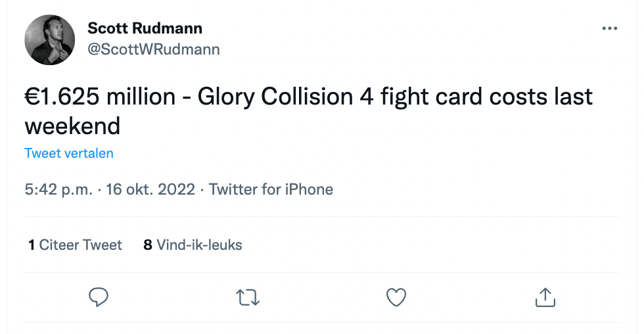Retweet this Glory Collision 4 tweet

247,298
